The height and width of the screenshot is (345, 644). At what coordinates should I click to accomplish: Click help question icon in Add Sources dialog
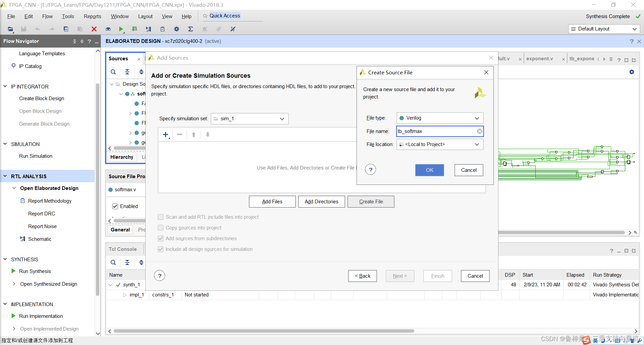click(x=160, y=276)
